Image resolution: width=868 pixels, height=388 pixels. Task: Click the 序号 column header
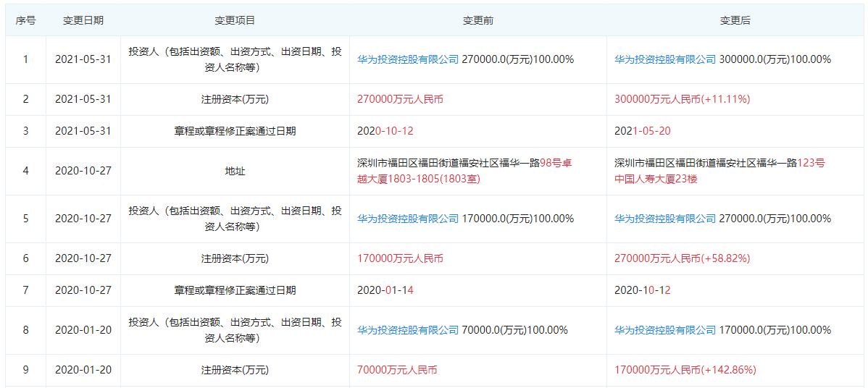pyautogui.click(x=25, y=20)
